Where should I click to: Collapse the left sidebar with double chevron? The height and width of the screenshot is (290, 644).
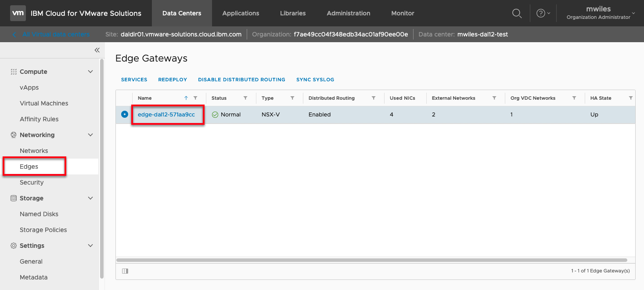[97, 50]
